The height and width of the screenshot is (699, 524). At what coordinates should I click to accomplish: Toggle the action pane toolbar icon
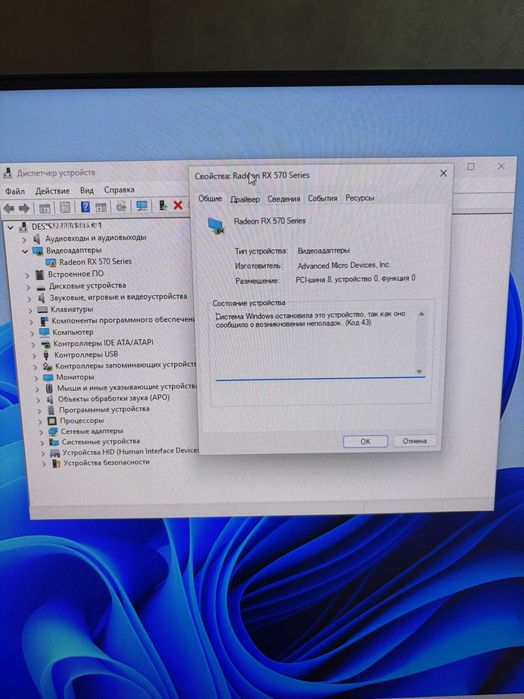point(101,207)
